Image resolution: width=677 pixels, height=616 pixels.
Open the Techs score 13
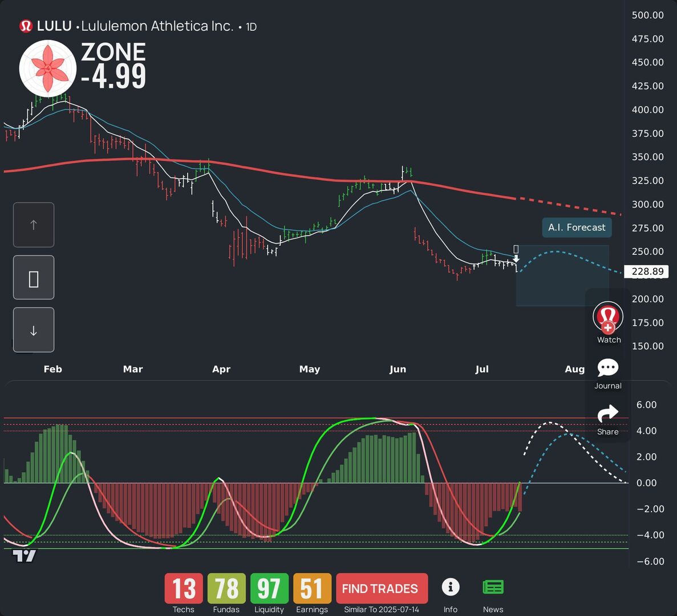184,588
